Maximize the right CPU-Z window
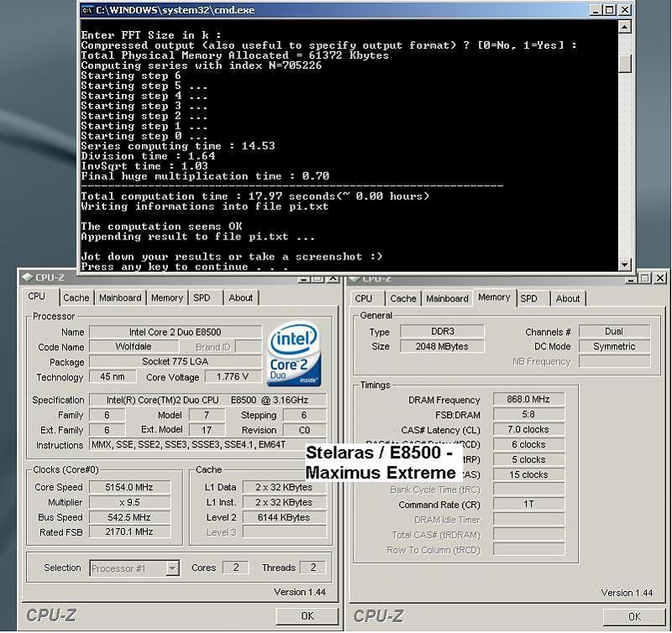672x633 pixels. 645,279
